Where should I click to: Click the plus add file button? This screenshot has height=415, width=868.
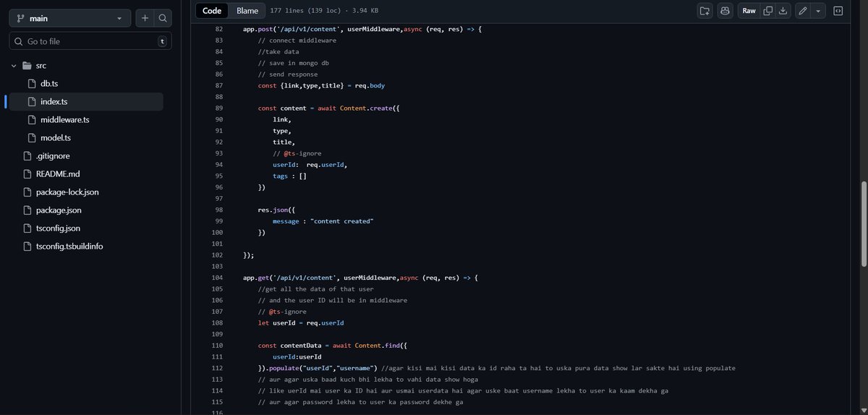(145, 18)
